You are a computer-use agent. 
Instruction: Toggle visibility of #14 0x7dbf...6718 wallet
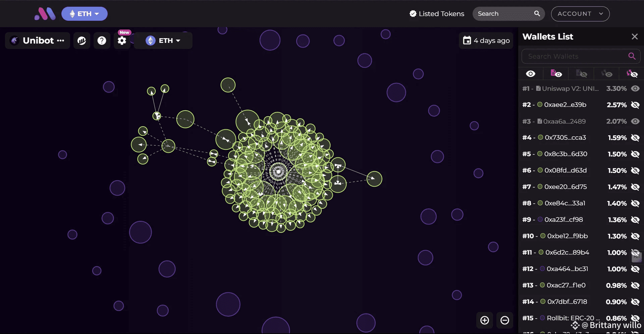click(635, 302)
